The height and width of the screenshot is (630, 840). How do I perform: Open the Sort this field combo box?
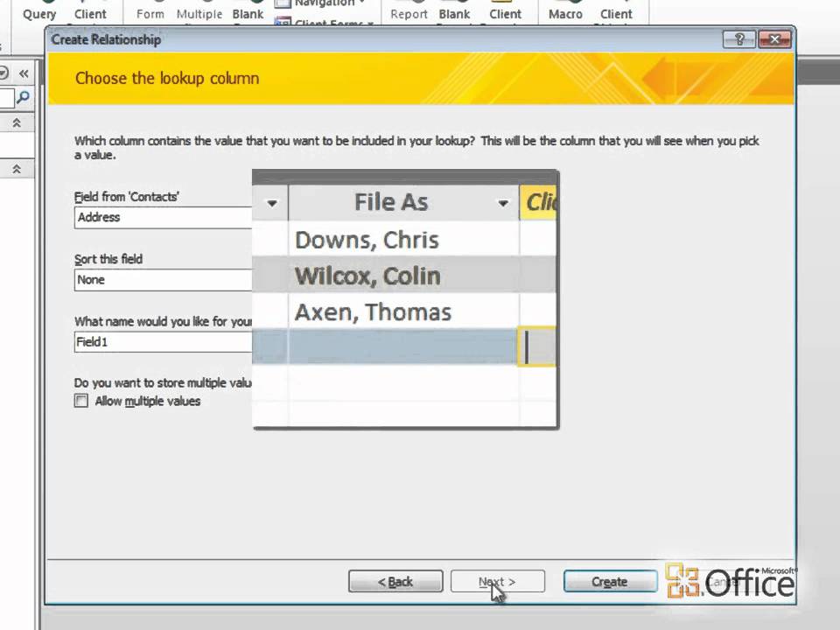[x=163, y=280]
